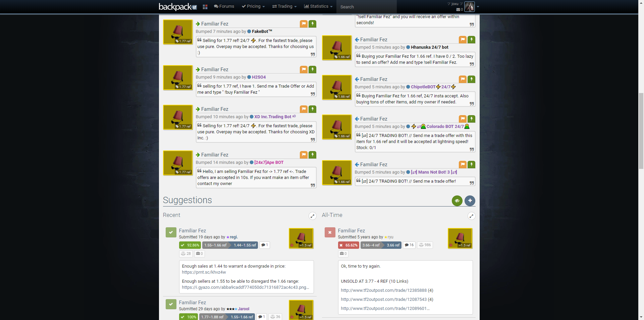Image resolution: width=644 pixels, height=320 pixels.
Task: Expand the All-Time suggestions panel
Action: [472, 216]
